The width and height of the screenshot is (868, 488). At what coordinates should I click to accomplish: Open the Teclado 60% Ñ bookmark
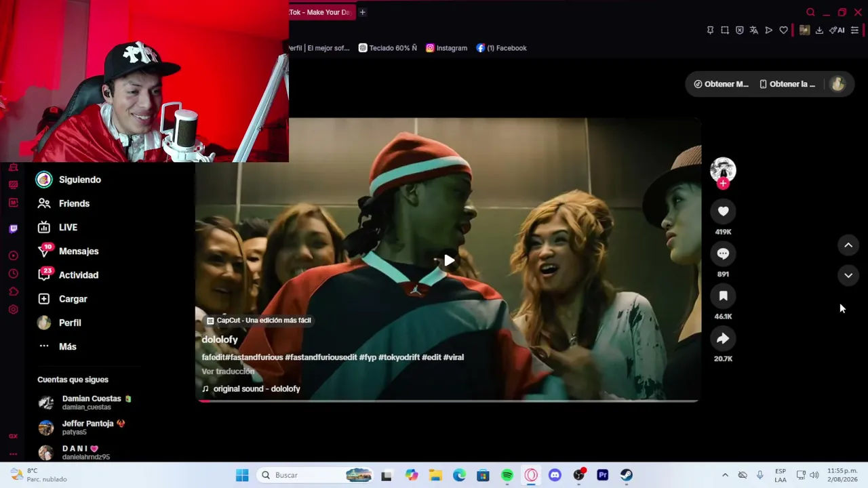388,48
